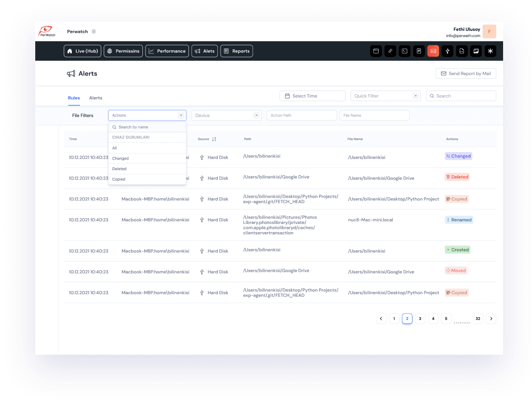The image size is (532, 404).
Task: Open the Performance section
Action: point(167,51)
